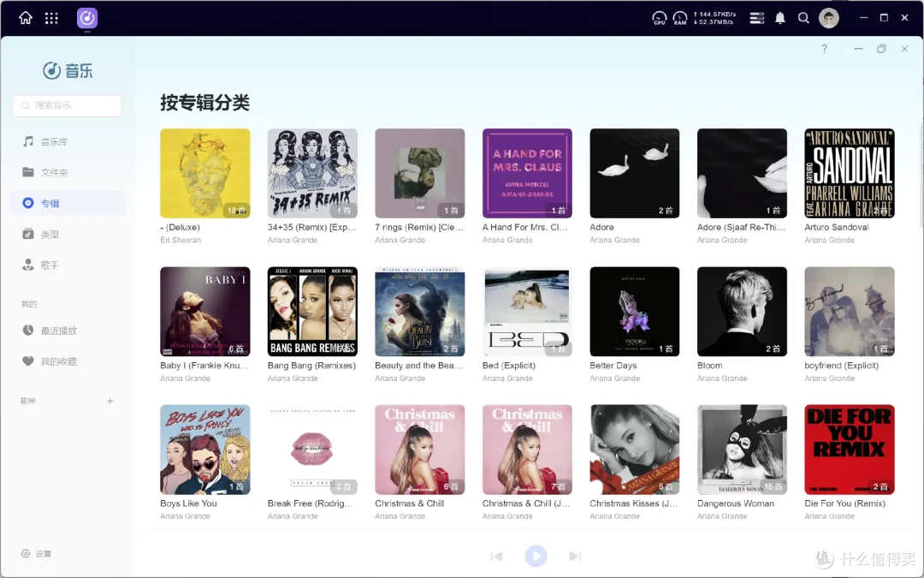Viewport: 924px width, 578px height.
Task: Open the 7 rings (Remix) album cover
Action: coord(419,173)
